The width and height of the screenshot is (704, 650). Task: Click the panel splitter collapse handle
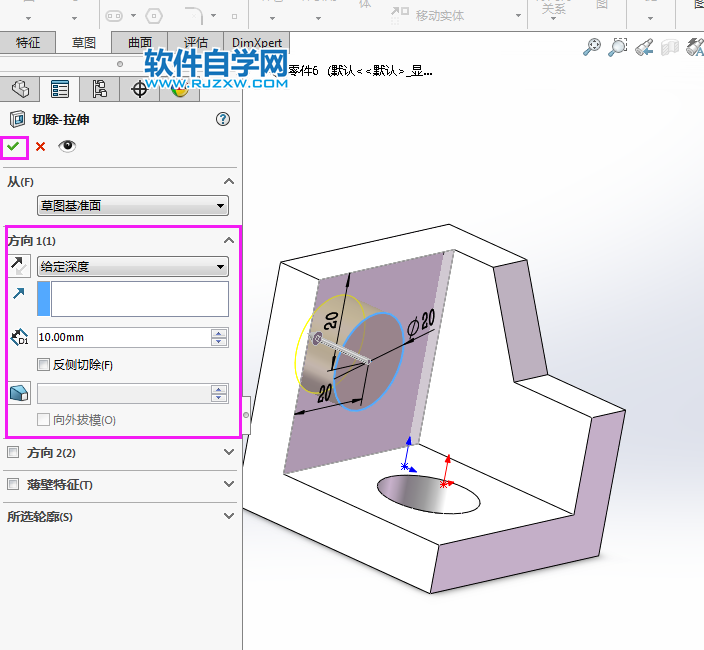pyautogui.click(x=246, y=415)
